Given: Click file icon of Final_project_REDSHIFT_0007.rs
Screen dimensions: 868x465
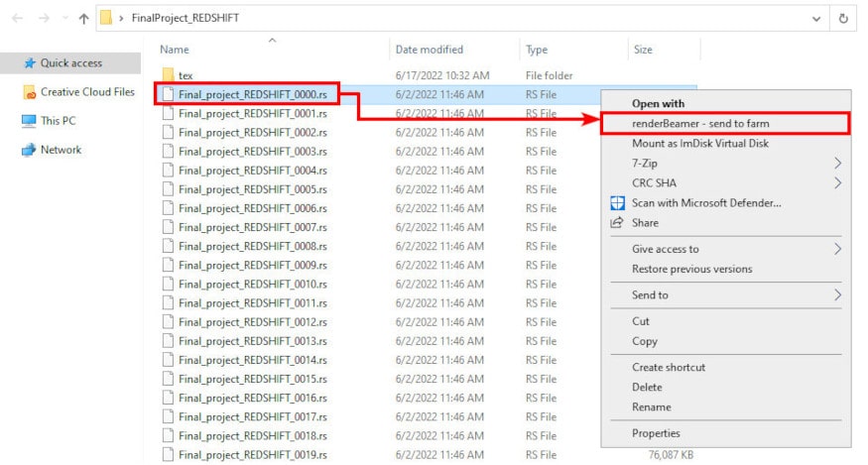Looking at the screenshot, I should coord(168,227).
